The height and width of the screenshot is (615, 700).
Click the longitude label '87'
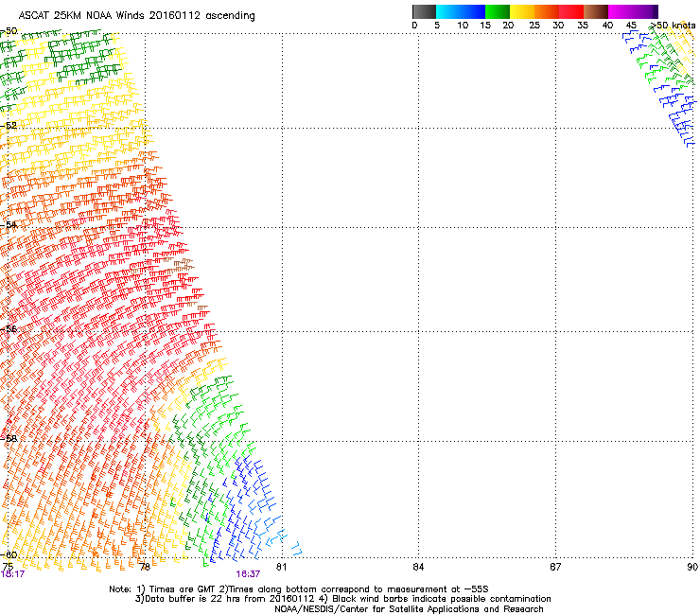(x=555, y=567)
